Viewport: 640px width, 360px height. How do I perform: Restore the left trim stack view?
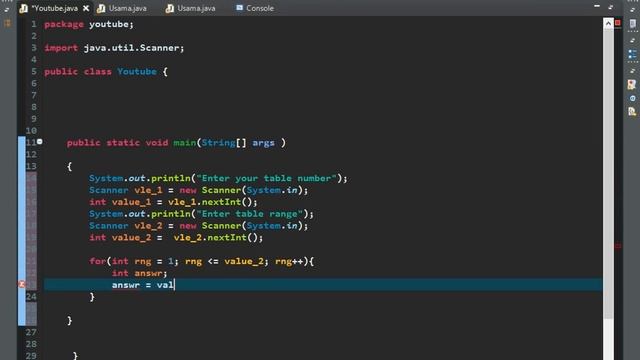(x=7, y=9)
